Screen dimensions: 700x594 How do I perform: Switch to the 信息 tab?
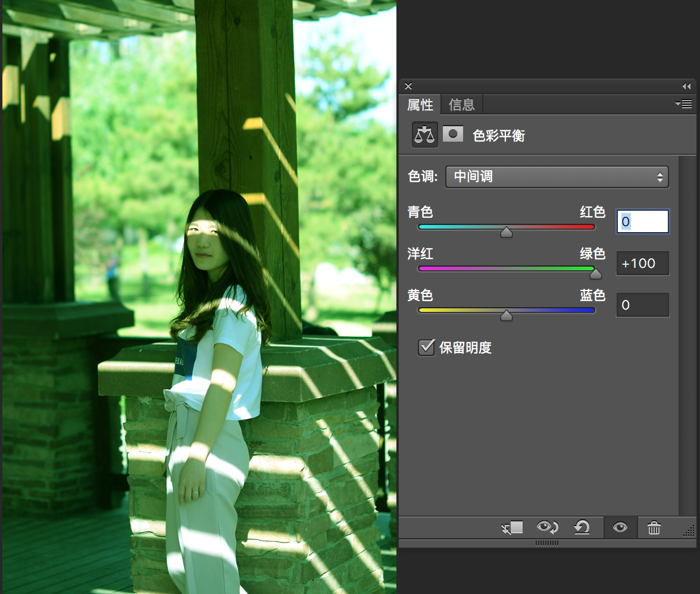tap(462, 104)
